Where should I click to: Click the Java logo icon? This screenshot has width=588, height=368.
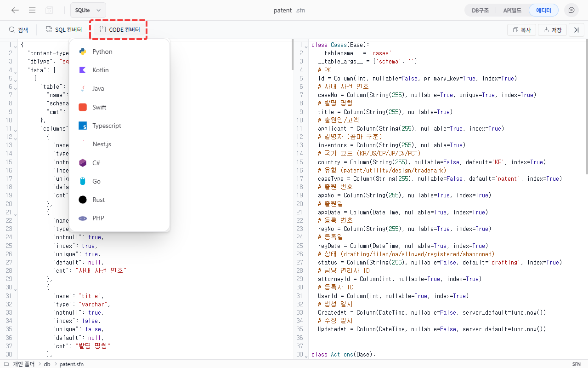click(x=83, y=88)
